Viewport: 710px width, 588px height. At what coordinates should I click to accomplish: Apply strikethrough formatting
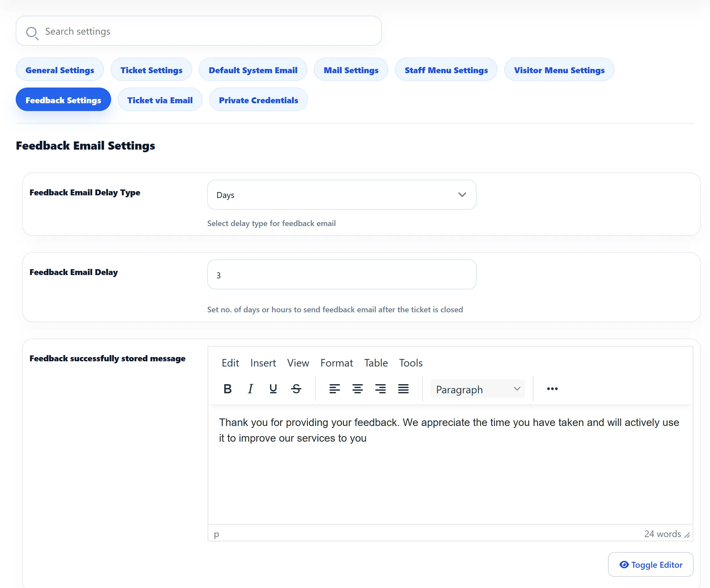296,389
